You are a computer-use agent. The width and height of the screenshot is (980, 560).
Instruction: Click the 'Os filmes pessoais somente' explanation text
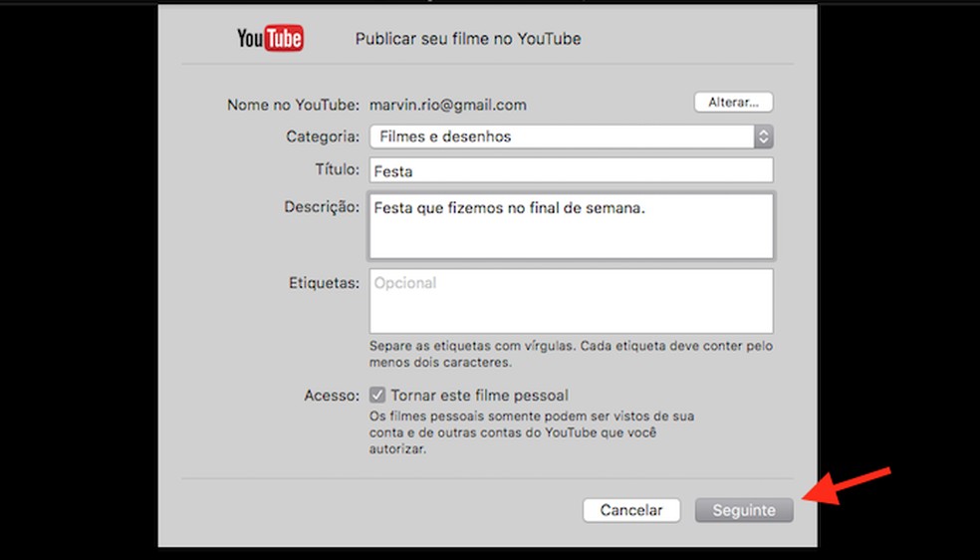coord(531,432)
